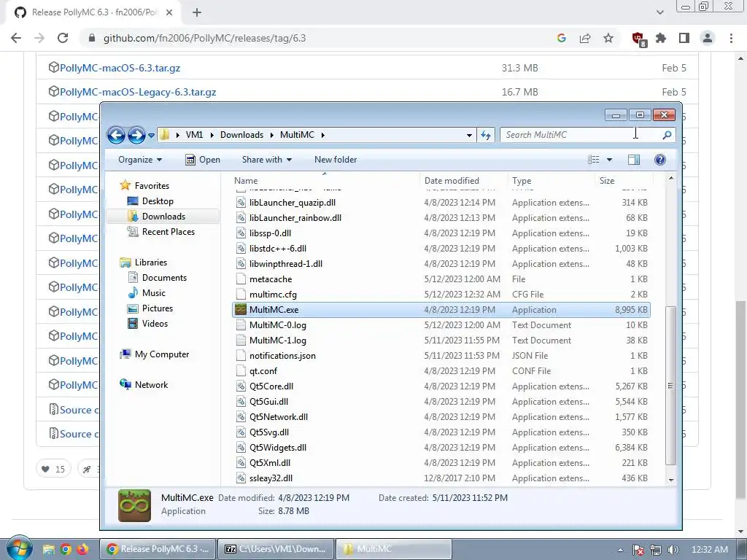This screenshot has height=560, width=747.
Task: Open Chrome extensions puzzle icon
Action: [661, 38]
